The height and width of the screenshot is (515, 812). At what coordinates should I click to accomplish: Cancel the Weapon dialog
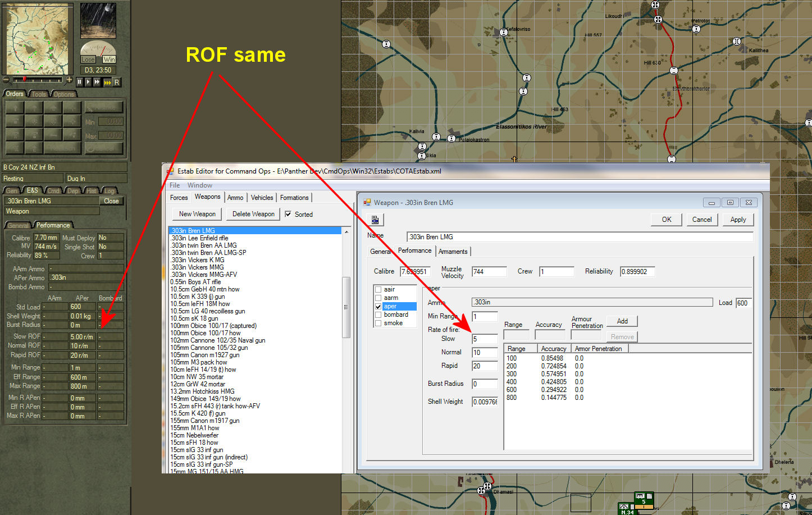[x=702, y=220]
